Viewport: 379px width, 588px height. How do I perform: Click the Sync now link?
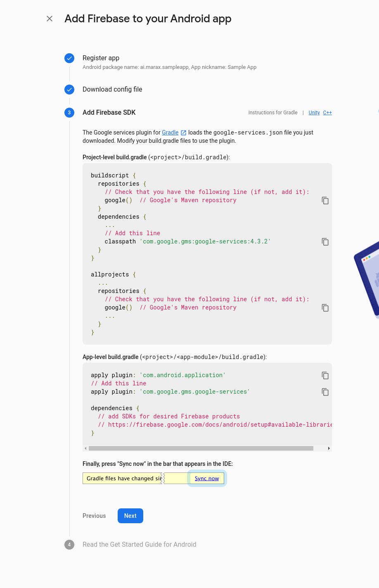(207, 479)
